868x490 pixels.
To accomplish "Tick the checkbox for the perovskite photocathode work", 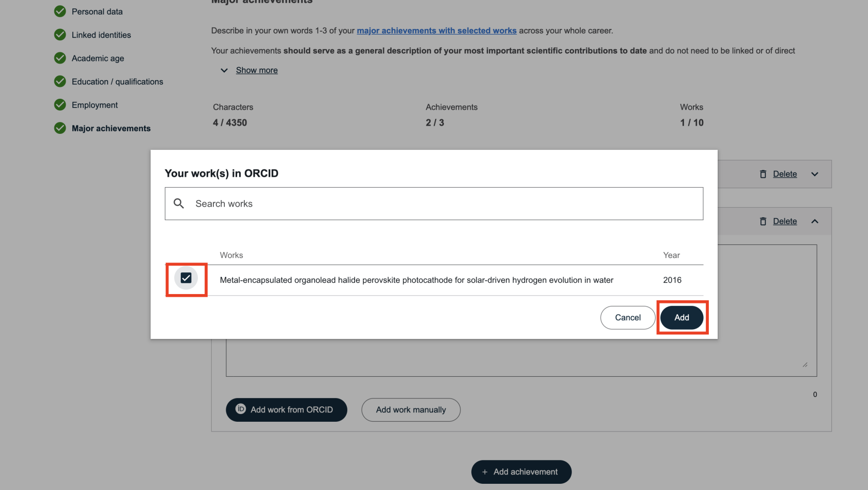I will click(186, 278).
